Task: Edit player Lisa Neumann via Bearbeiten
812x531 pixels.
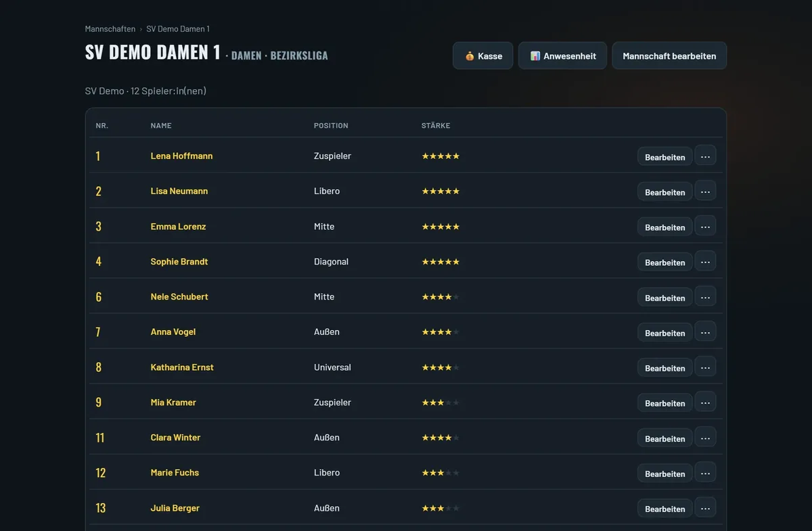Action: pos(664,191)
